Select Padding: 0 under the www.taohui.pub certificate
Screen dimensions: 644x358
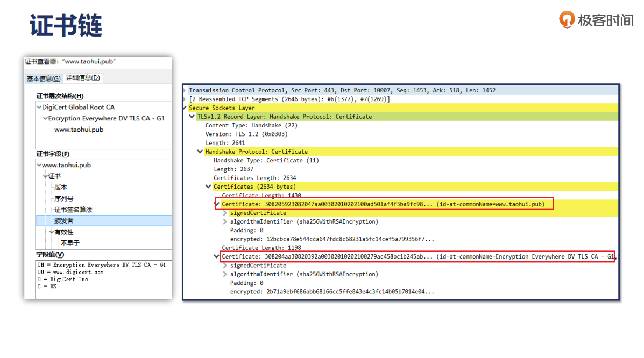click(246, 230)
